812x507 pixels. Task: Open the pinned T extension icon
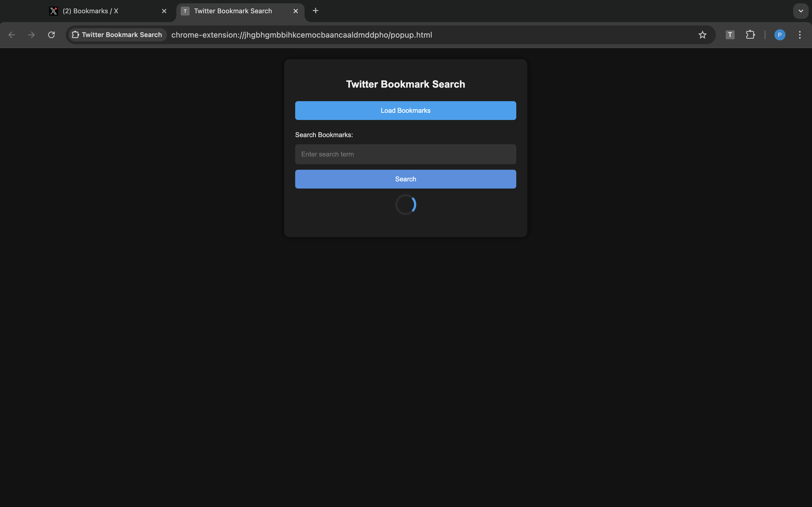[x=730, y=35]
